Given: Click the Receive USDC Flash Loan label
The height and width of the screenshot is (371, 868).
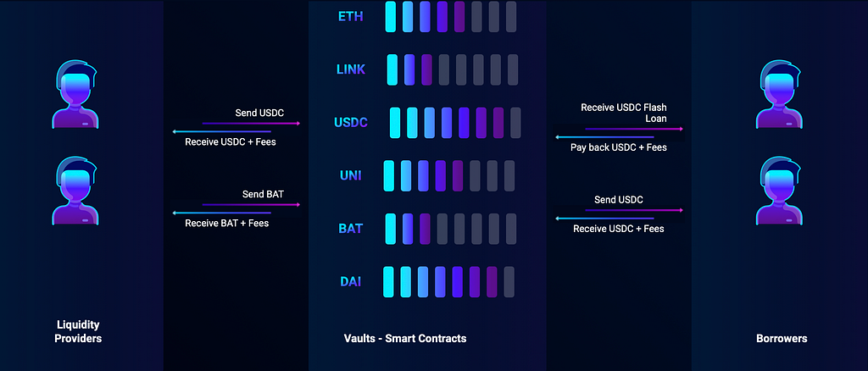Looking at the screenshot, I should click(x=623, y=113).
